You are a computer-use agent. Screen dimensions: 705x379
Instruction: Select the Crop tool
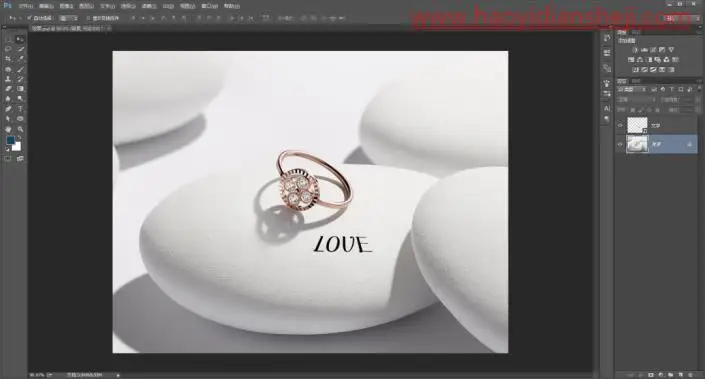8,59
